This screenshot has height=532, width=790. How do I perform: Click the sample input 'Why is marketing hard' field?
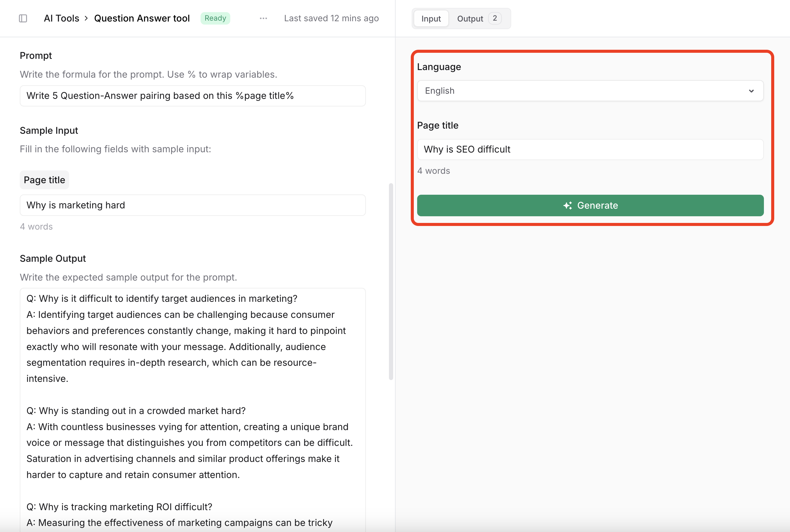pyautogui.click(x=192, y=205)
